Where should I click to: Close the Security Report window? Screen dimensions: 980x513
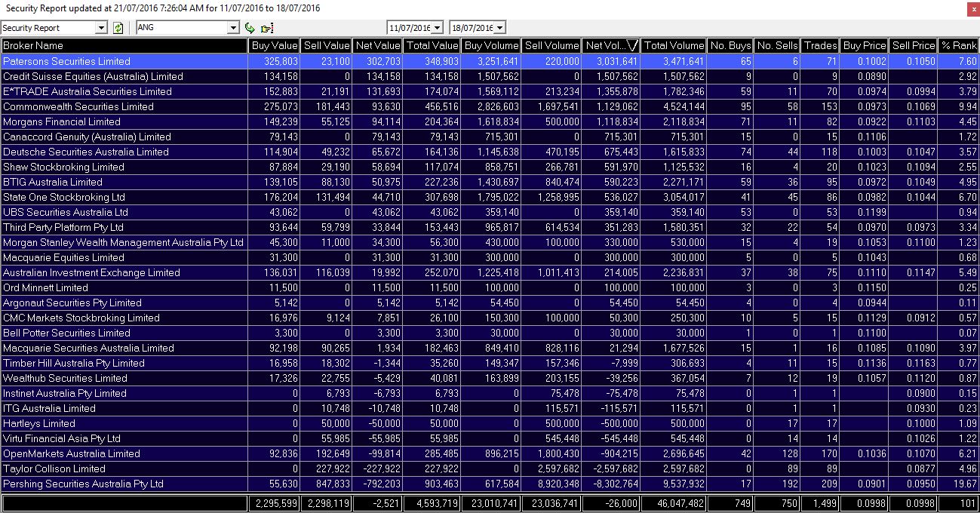972,8
